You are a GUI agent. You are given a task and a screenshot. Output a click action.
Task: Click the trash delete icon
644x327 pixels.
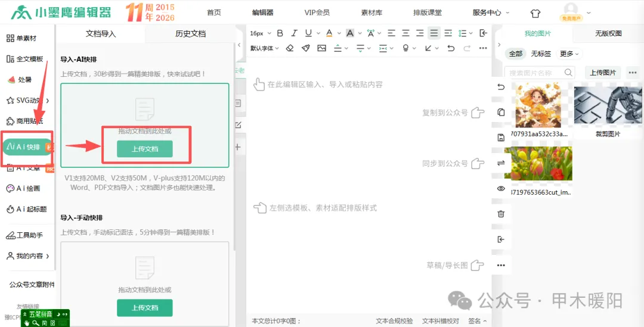(x=501, y=214)
